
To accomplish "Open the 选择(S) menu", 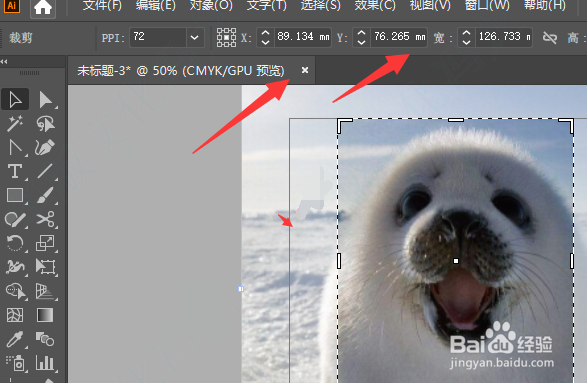I will (x=321, y=5).
